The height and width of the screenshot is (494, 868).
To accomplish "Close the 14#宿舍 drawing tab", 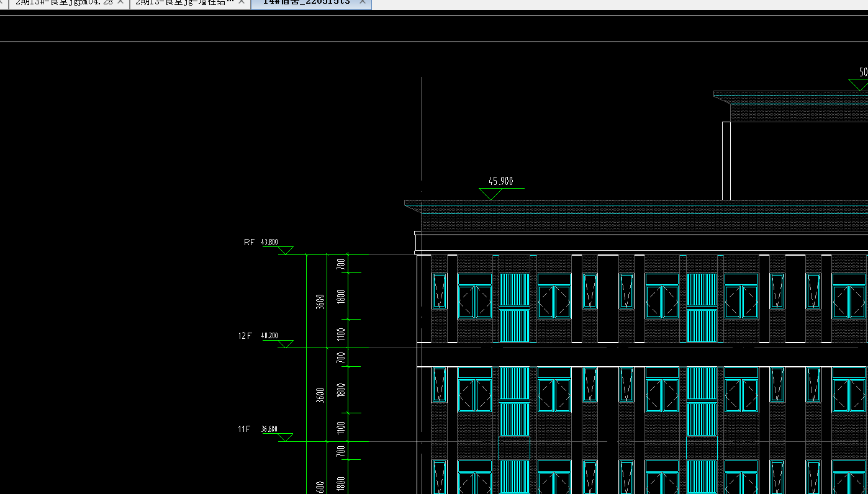I will (363, 2).
